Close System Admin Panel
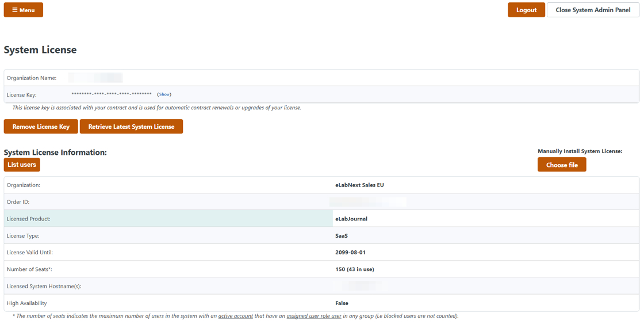The width and height of the screenshot is (644, 324). tap(592, 10)
